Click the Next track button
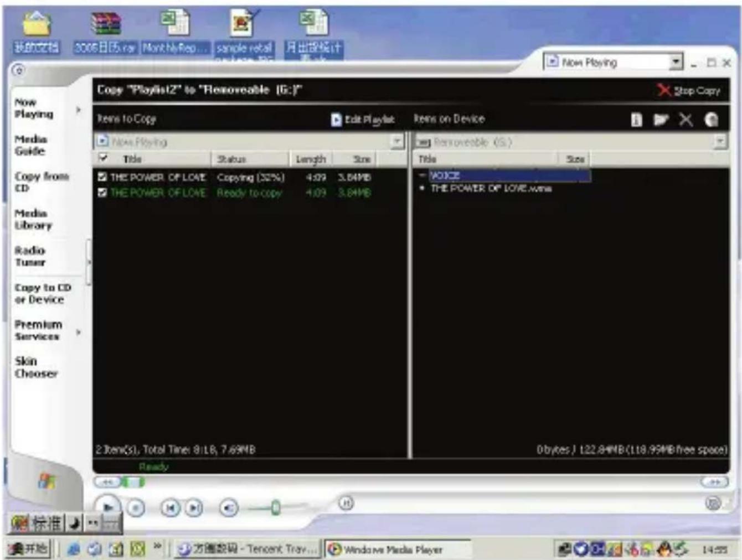Image resolution: width=742 pixels, height=560 pixels. tap(193, 507)
